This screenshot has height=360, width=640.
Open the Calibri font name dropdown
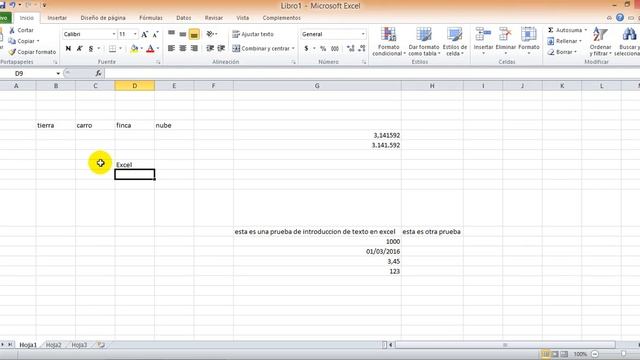coord(114,34)
